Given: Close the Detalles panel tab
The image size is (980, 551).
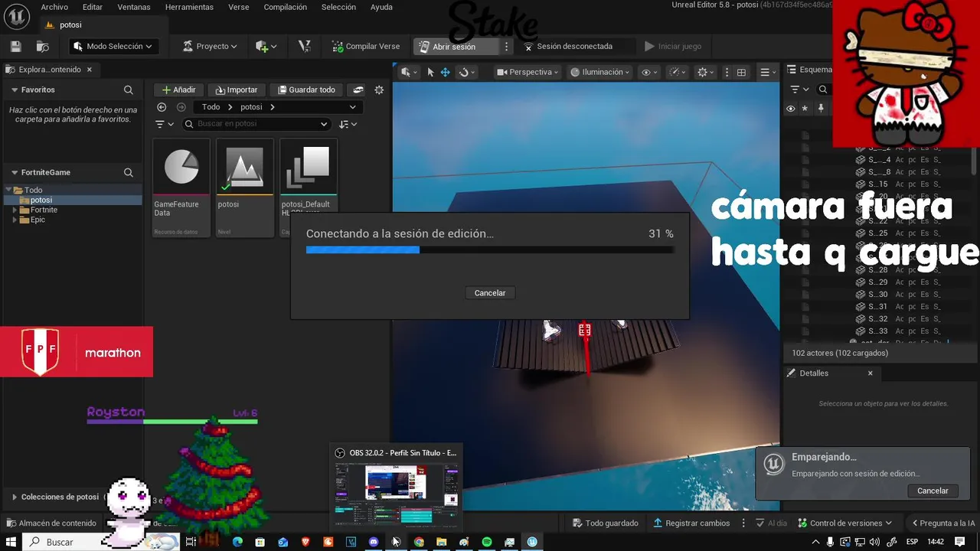Looking at the screenshot, I should click(x=870, y=373).
